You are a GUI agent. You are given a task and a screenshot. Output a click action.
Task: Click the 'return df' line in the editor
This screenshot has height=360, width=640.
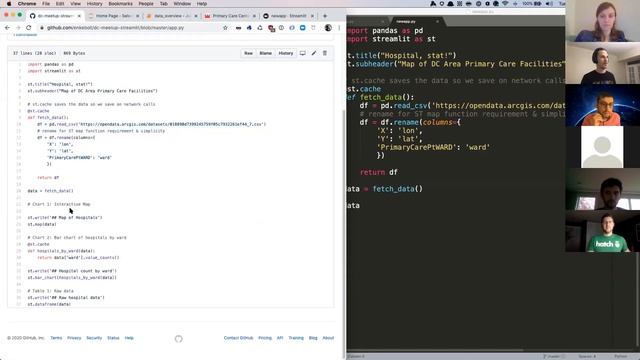tap(379, 172)
